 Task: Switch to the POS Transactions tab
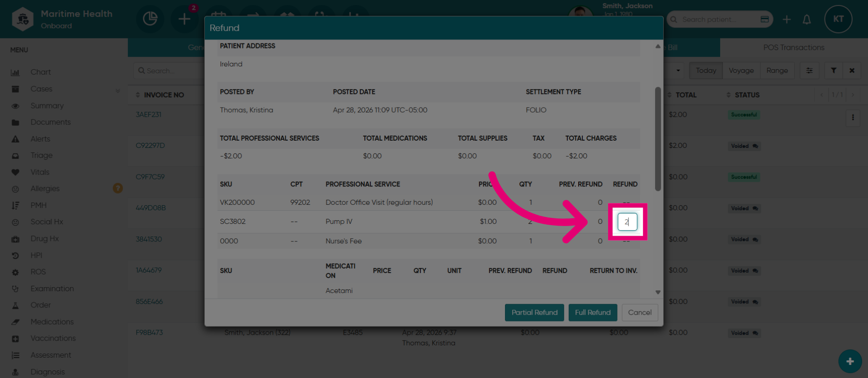click(x=793, y=47)
